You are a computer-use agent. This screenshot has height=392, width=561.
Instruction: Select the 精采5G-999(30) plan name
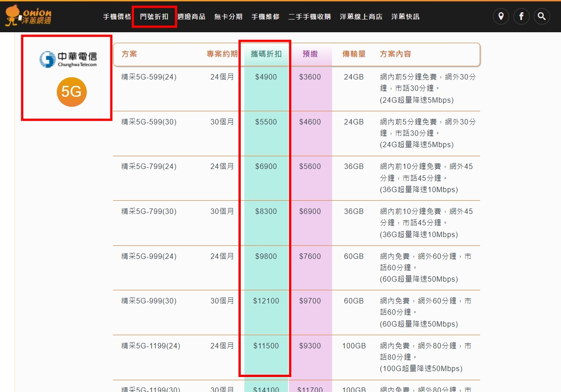(x=149, y=301)
